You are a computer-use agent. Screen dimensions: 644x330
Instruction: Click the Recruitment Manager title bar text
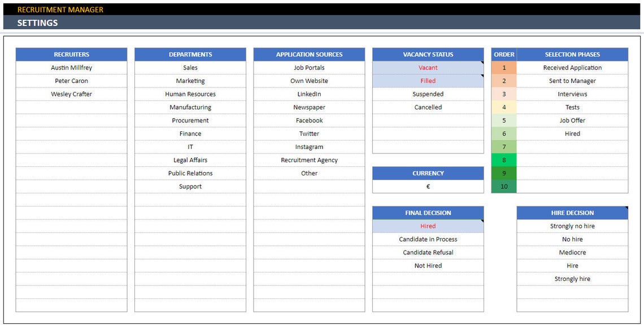click(60, 10)
